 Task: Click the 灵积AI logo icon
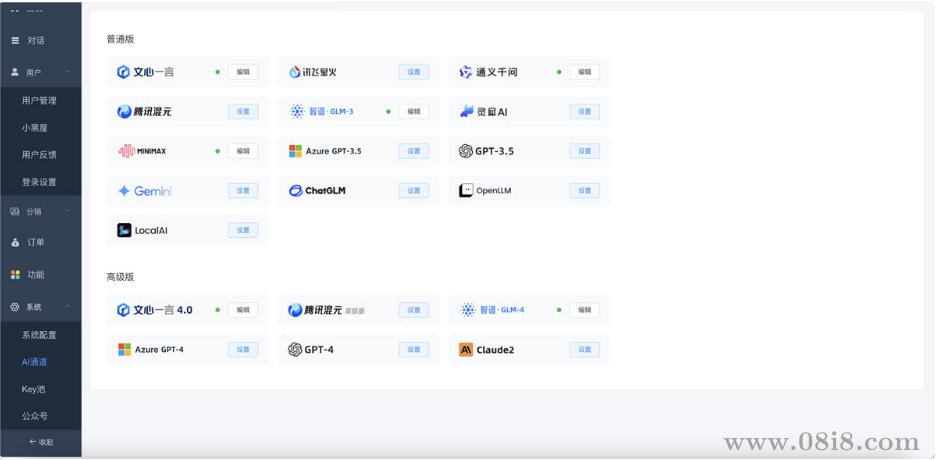tap(466, 112)
